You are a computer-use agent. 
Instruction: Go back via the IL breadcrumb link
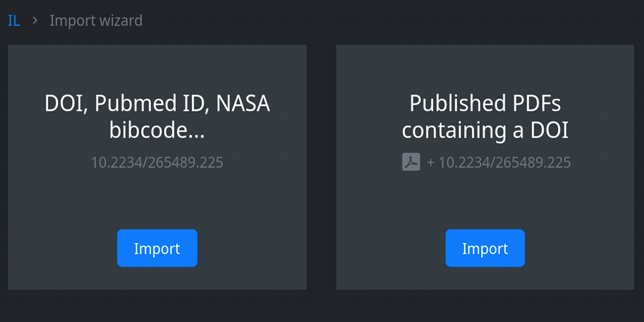tap(14, 21)
